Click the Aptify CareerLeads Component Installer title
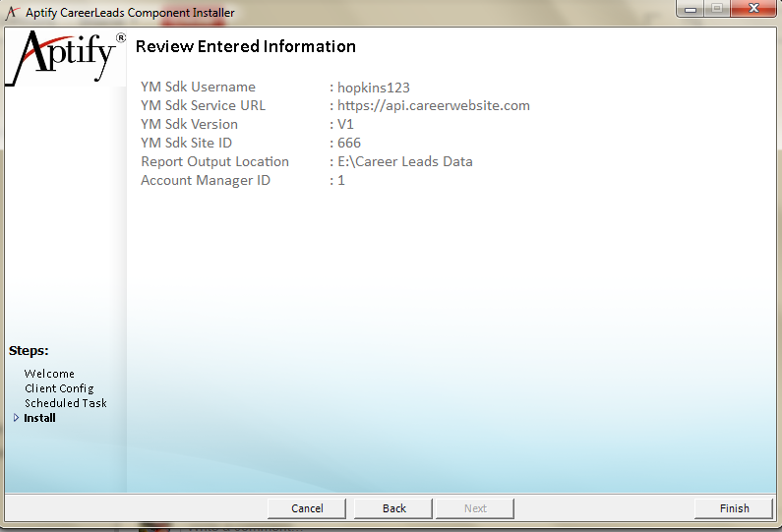 tap(130, 13)
